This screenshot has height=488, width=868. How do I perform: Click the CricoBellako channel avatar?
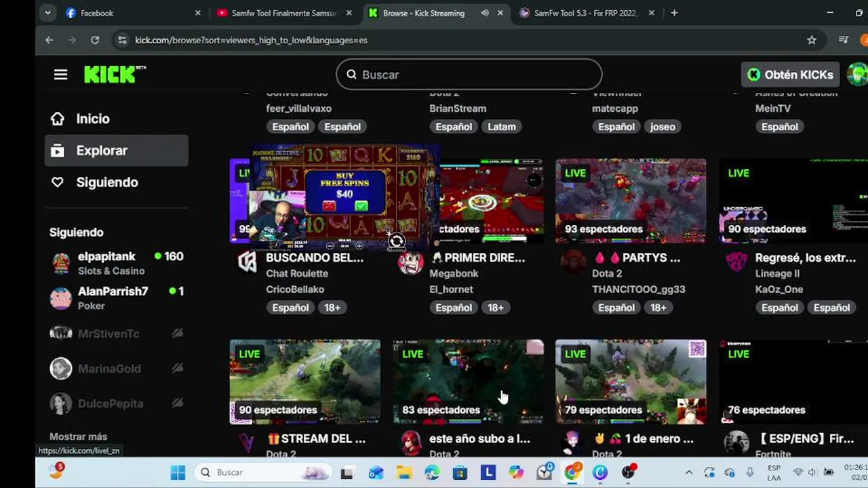coord(248,262)
